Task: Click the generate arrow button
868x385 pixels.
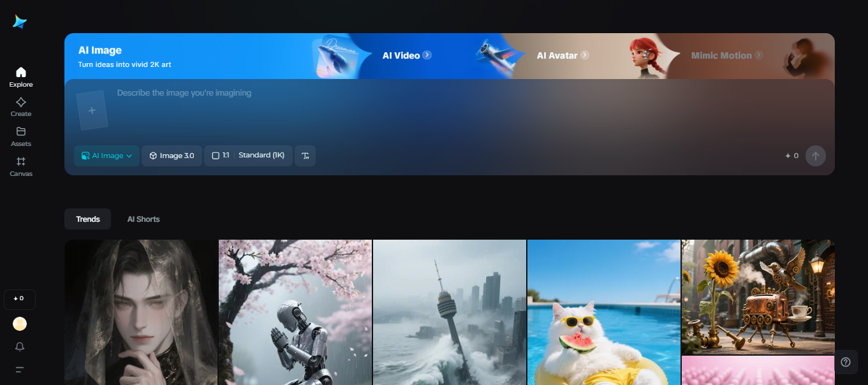Action: [815, 155]
